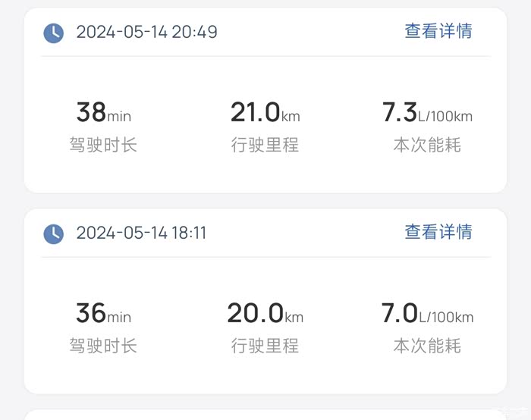Click the 行驶里程 label under 21.0 km
Screen dimensions: 531x420
coord(265,145)
